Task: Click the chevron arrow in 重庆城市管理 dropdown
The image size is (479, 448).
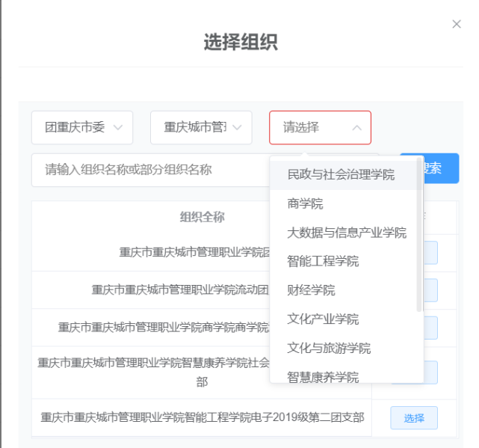Action: [237, 128]
